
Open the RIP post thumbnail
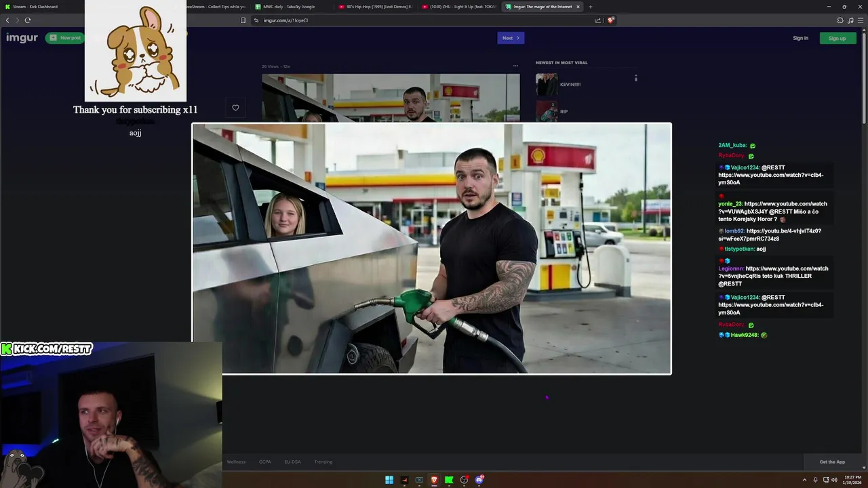point(547,111)
